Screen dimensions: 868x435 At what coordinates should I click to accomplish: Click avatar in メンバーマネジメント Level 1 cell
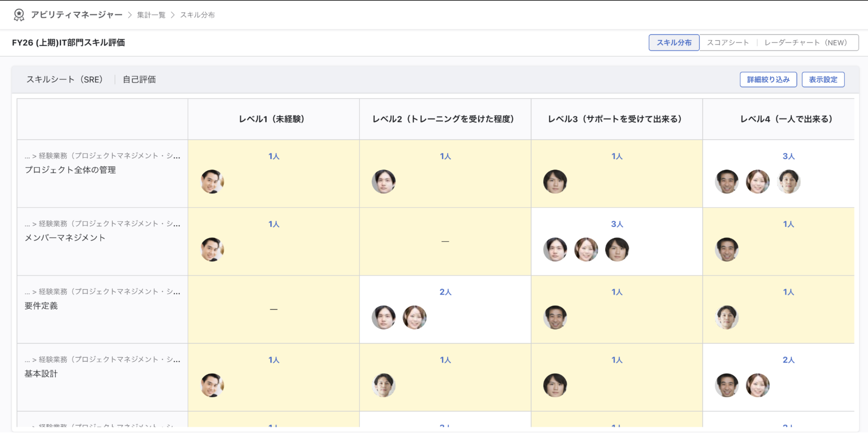click(x=212, y=249)
